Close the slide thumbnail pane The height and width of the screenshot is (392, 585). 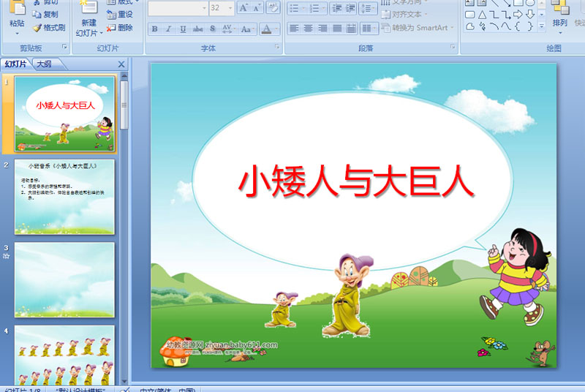[x=121, y=64]
